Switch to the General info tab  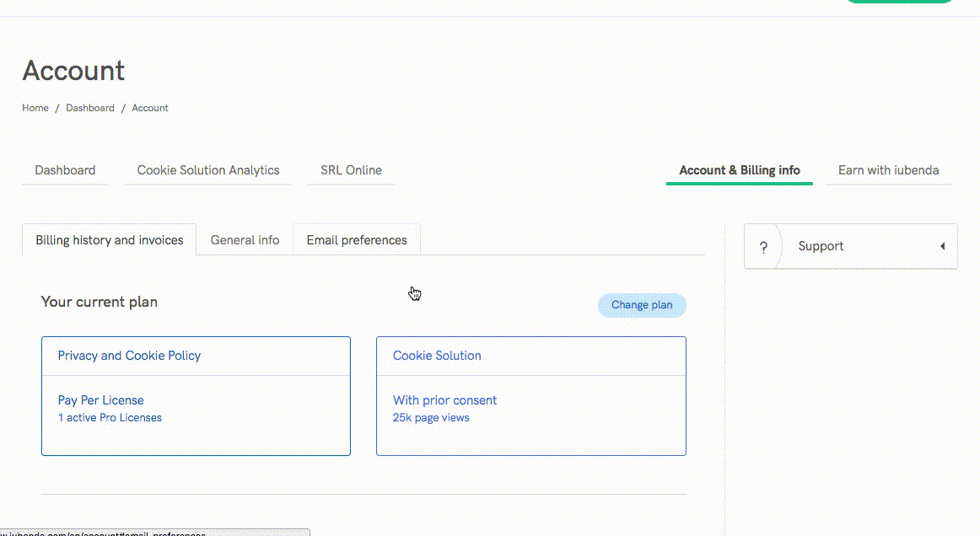point(245,240)
